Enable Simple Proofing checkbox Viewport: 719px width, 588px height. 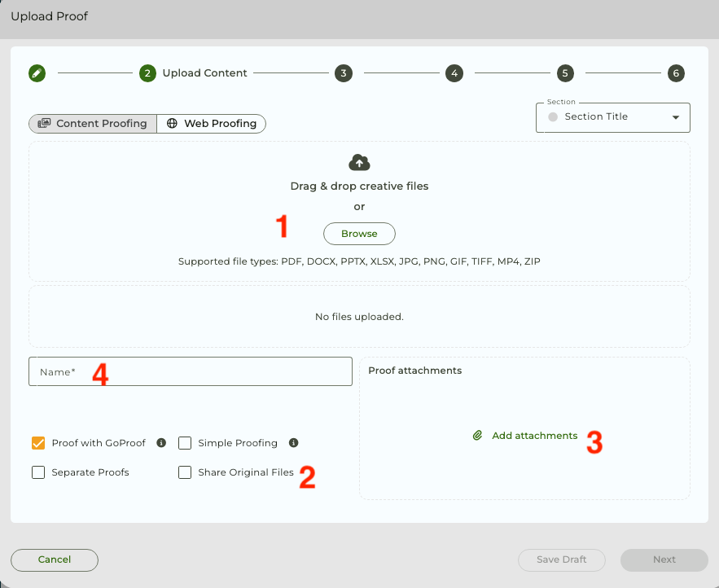pyautogui.click(x=185, y=443)
